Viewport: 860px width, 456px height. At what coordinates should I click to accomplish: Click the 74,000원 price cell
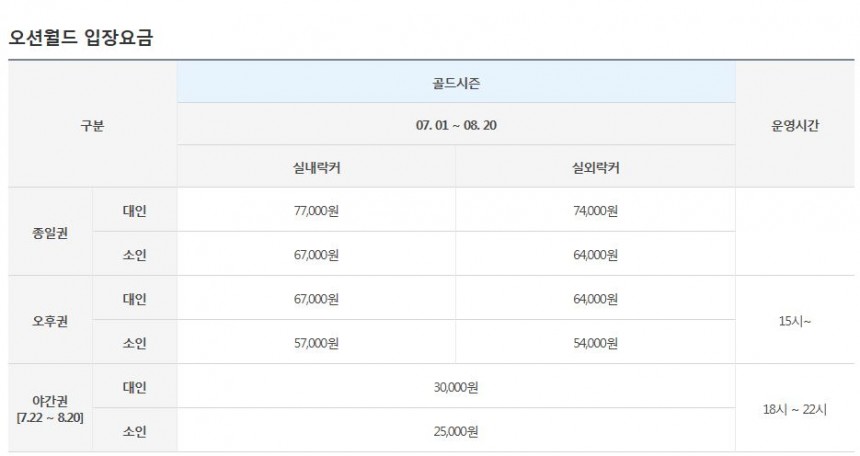596,211
